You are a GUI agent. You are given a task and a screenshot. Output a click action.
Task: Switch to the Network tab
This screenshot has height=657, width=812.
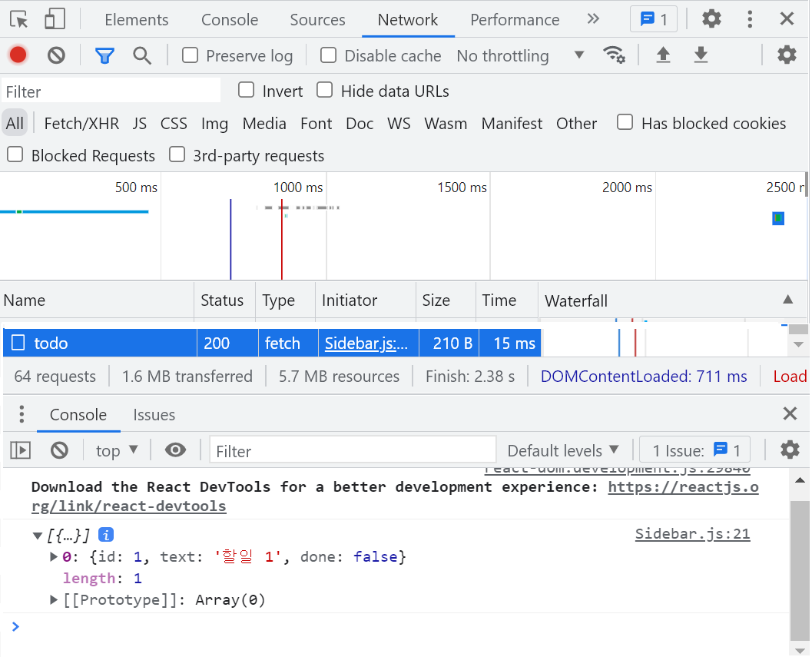coord(408,20)
